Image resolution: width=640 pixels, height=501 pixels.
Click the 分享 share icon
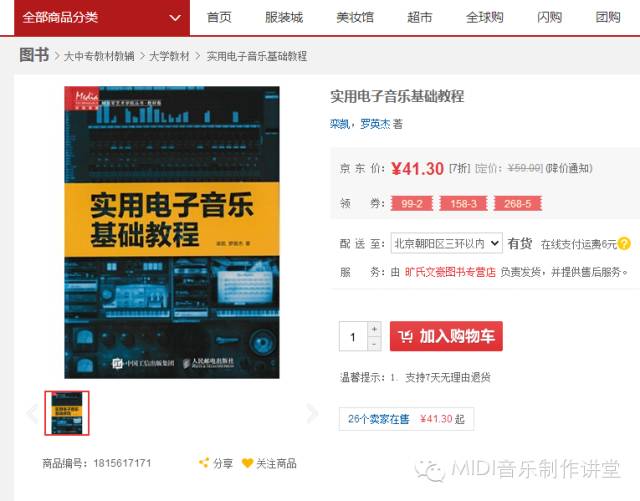pyautogui.click(x=204, y=463)
